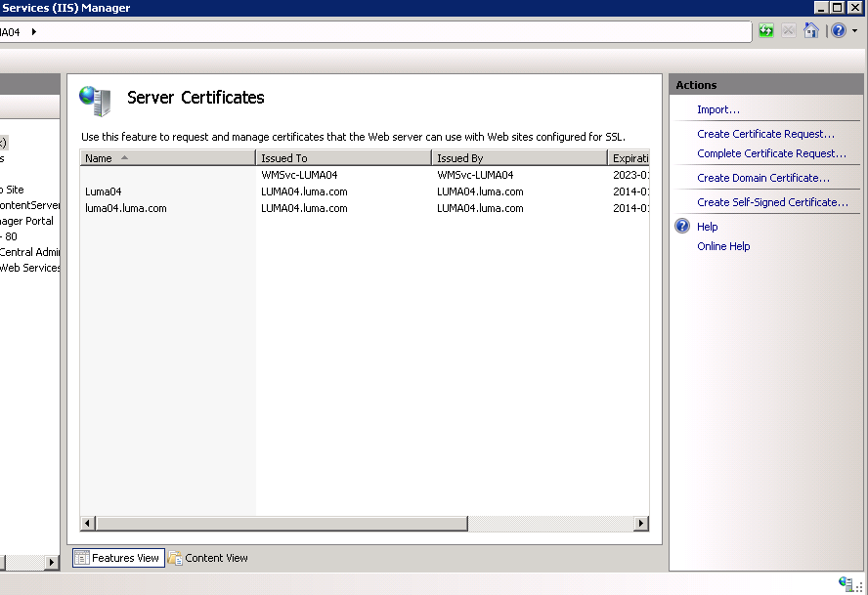The height and width of the screenshot is (595, 868).
Task: Sort by the Name column header
Action: [168, 157]
